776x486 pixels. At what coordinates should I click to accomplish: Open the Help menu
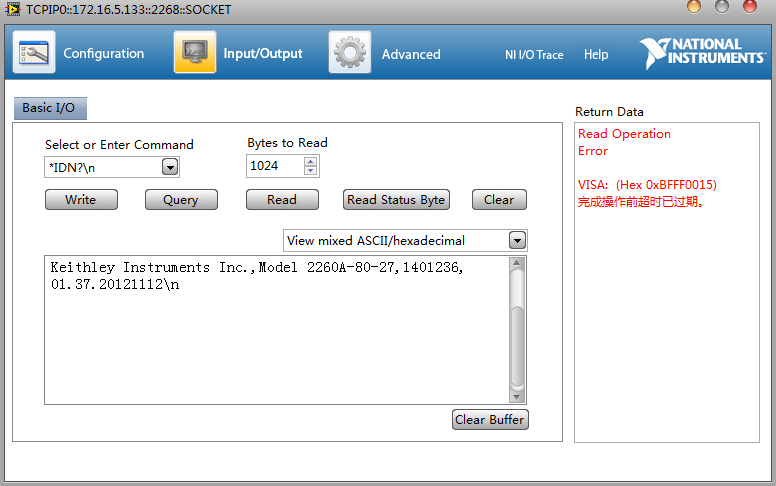[x=596, y=54]
